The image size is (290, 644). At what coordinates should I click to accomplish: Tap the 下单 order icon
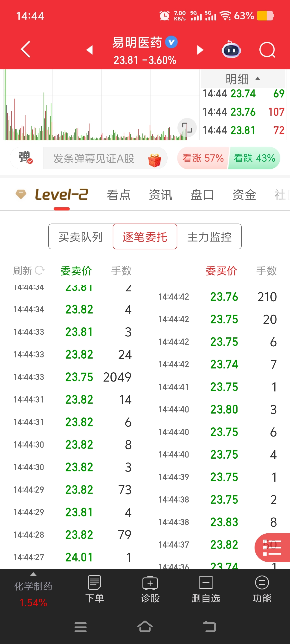(x=95, y=589)
